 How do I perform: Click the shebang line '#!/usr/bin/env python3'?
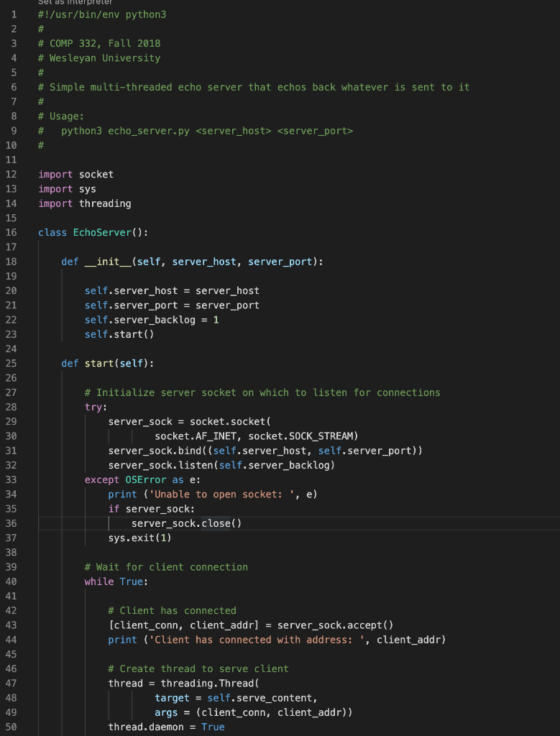102,14
